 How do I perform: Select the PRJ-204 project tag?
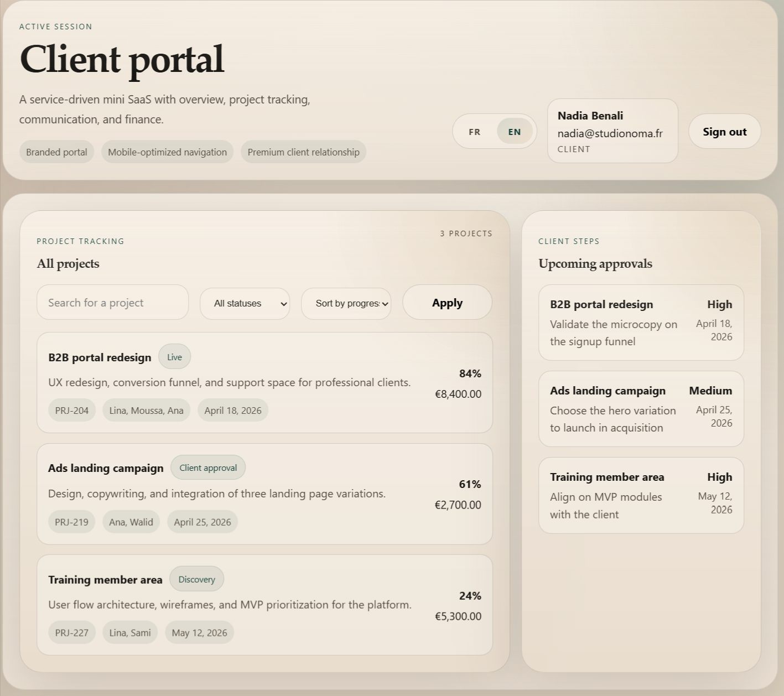[71, 409]
